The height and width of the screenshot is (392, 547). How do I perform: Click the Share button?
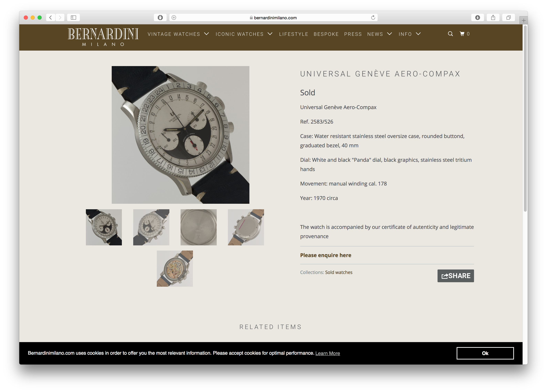[x=455, y=276]
